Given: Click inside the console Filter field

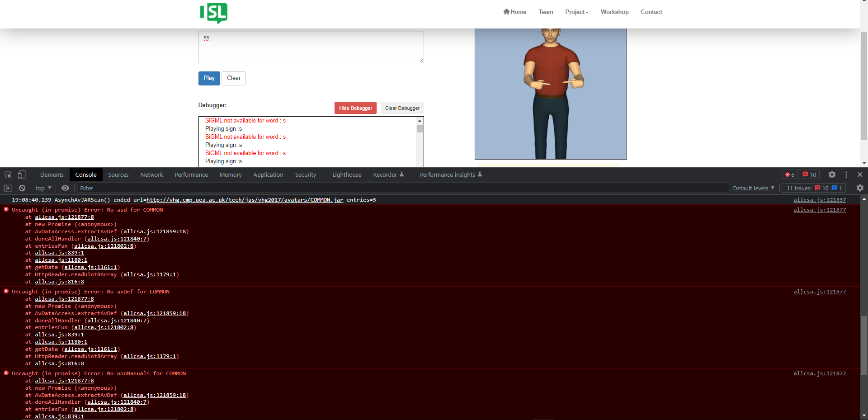Looking at the screenshot, I should click(181, 188).
